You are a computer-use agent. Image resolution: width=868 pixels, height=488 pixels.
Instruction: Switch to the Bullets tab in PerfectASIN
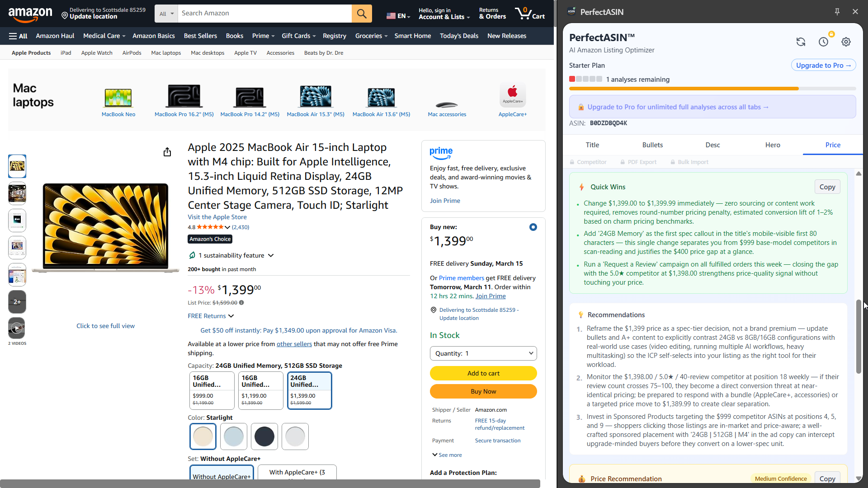[x=652, y=145]
